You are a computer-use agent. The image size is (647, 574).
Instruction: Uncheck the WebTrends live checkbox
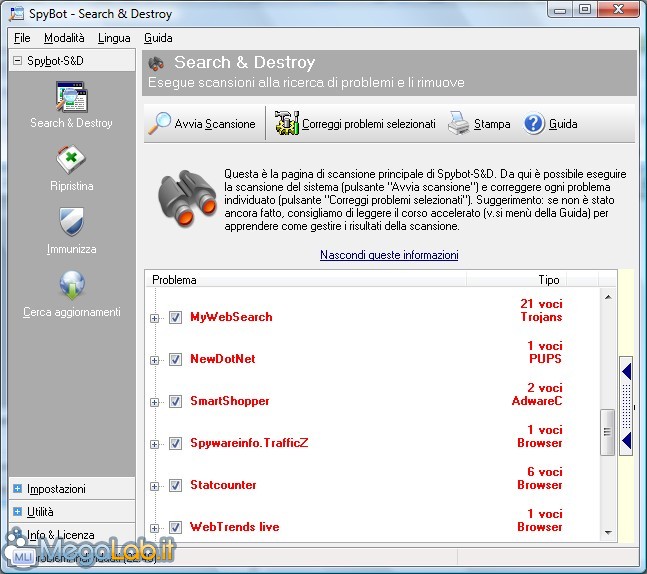point(175,528)
